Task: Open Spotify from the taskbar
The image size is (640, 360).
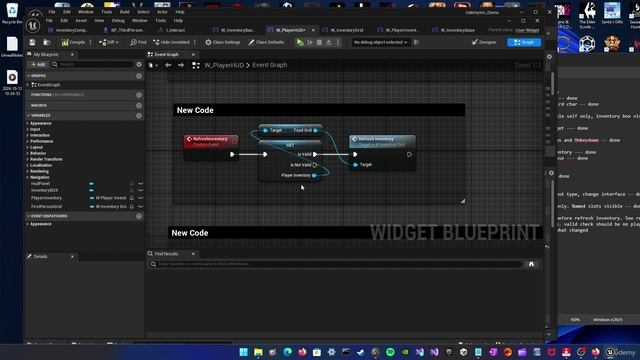Action: point(390,352)
